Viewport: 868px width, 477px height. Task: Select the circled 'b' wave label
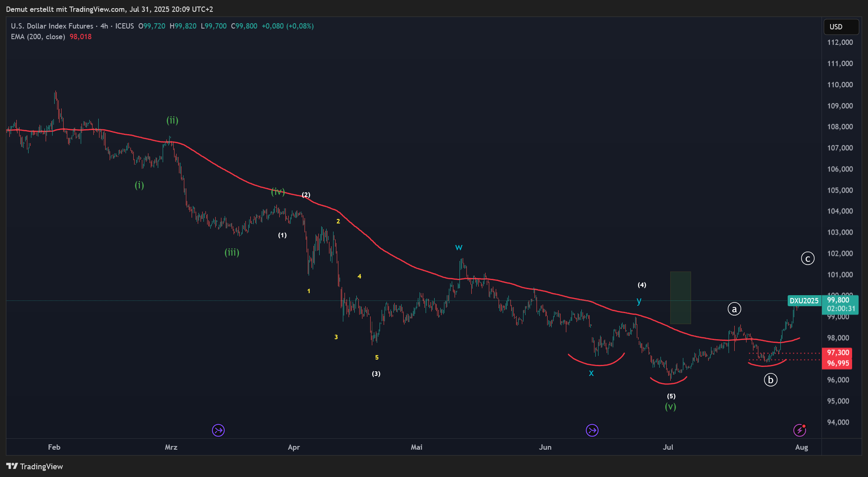pyautogui.click(x=770, y=380)
